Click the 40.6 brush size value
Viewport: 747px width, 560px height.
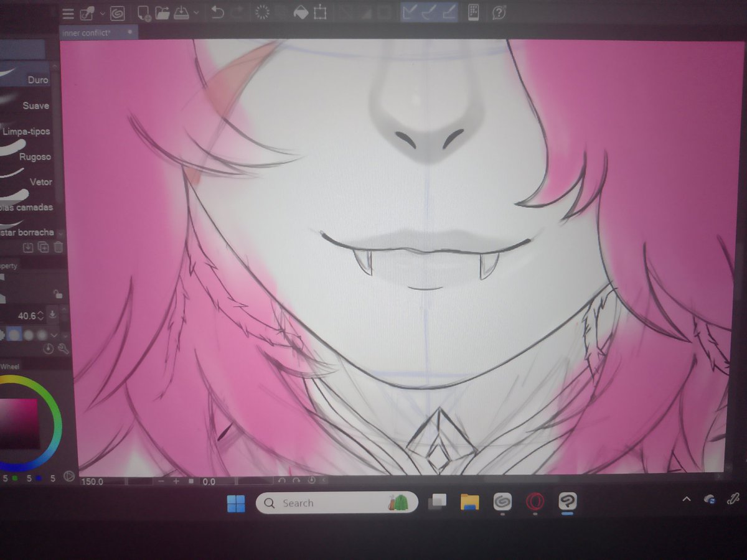point(27,315)
